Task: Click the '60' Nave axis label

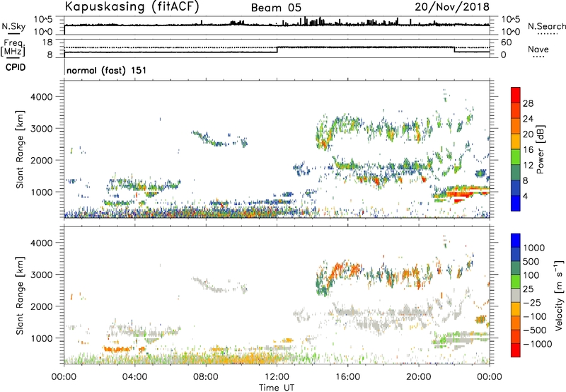Action: tap(507, 42)
